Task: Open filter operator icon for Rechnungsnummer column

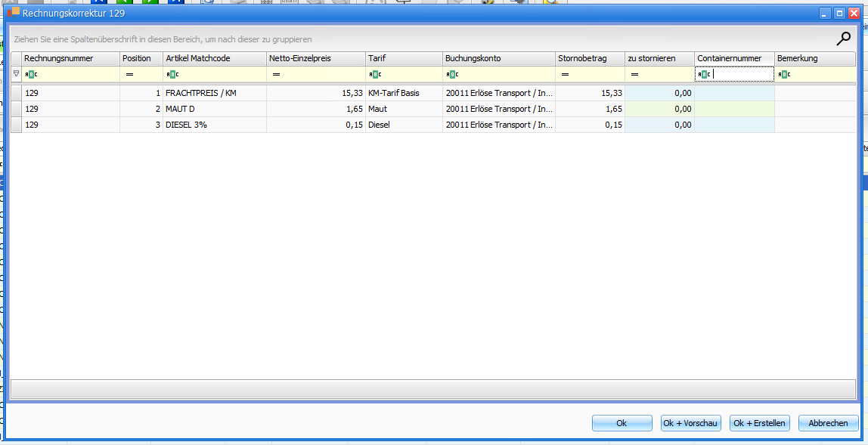Action: pos(31,74)
